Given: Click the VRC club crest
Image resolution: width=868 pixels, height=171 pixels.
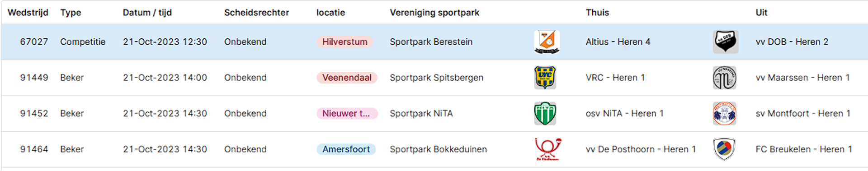Looking at the screenshot, I should pyautogui.click(x=545, y=78).
